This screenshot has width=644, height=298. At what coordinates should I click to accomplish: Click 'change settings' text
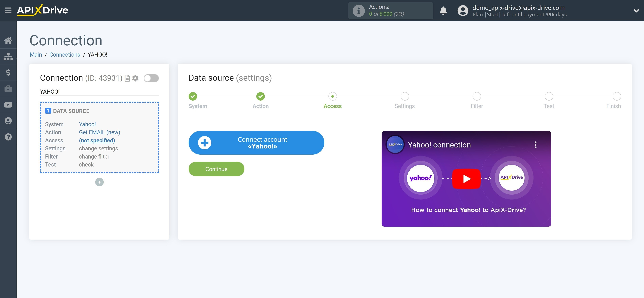[x=98, y=148]
